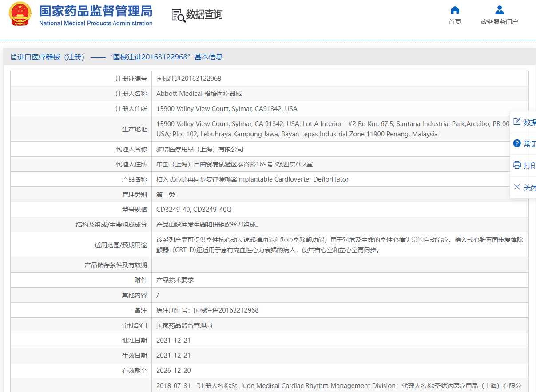This screenshot has height=392, width=536.
Task: Open the 首页 link
Action: 455,22
